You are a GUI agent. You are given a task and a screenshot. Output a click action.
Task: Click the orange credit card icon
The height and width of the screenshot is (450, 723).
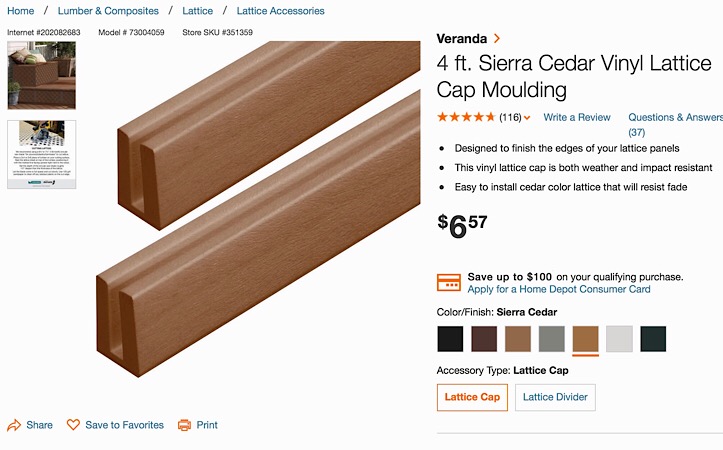click(449, 283)
